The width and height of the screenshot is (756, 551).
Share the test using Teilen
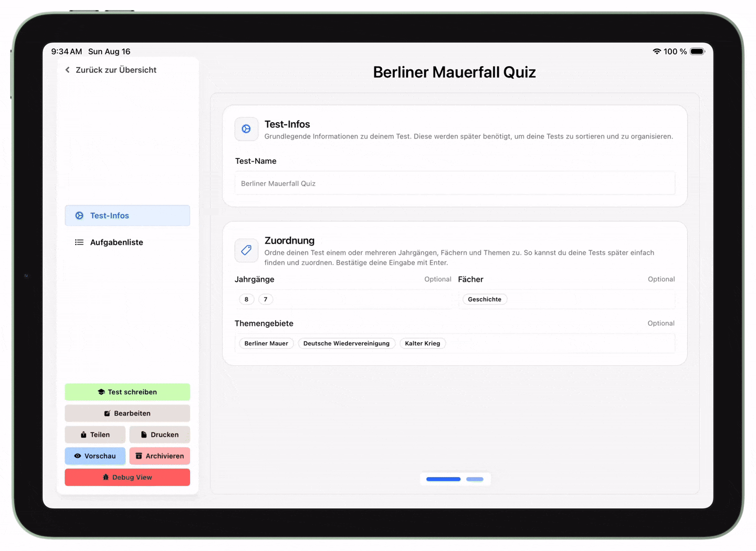tap(95, 435)
